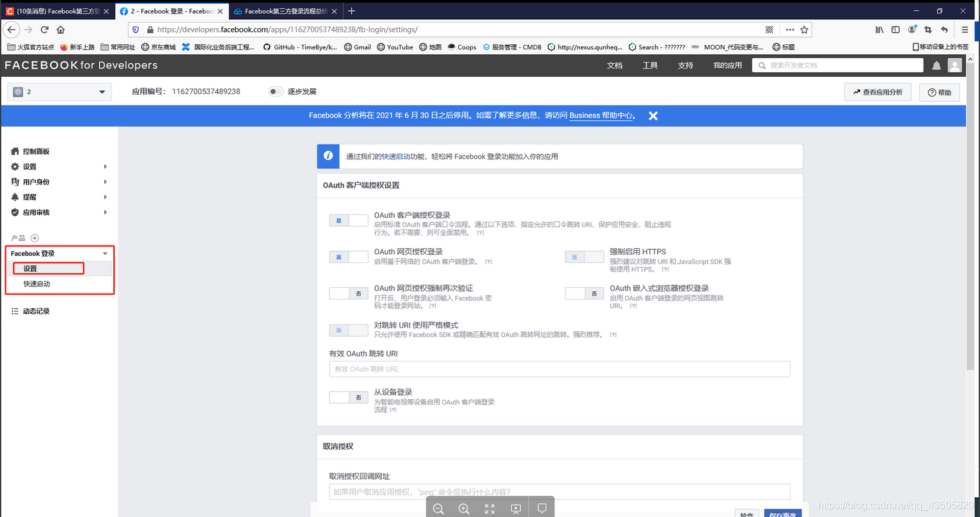This screenshot has height=517, width=980.
Task: Toggle 强制启用 HTTPS switch
Action: pos(584,257)
